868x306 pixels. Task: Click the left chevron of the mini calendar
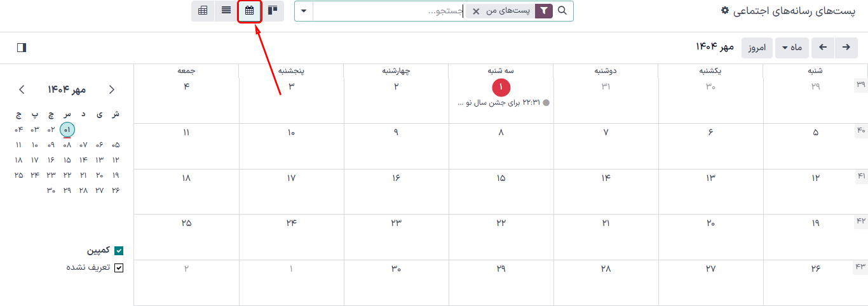22,90
